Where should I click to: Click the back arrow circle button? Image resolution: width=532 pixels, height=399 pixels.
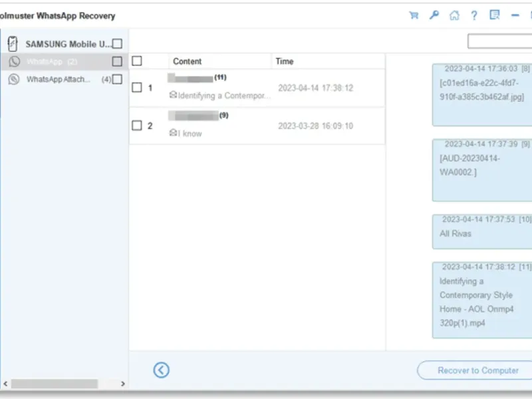[161, 370]
